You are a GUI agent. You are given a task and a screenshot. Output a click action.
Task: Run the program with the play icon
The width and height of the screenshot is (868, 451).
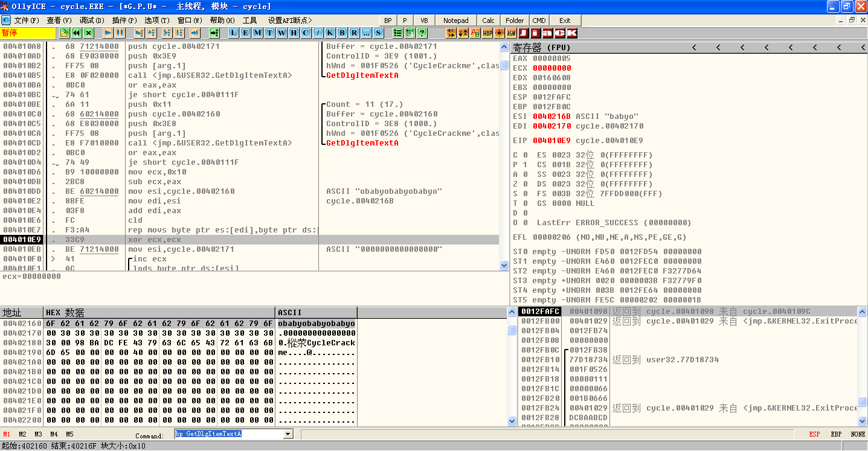(x=108, y=33)
